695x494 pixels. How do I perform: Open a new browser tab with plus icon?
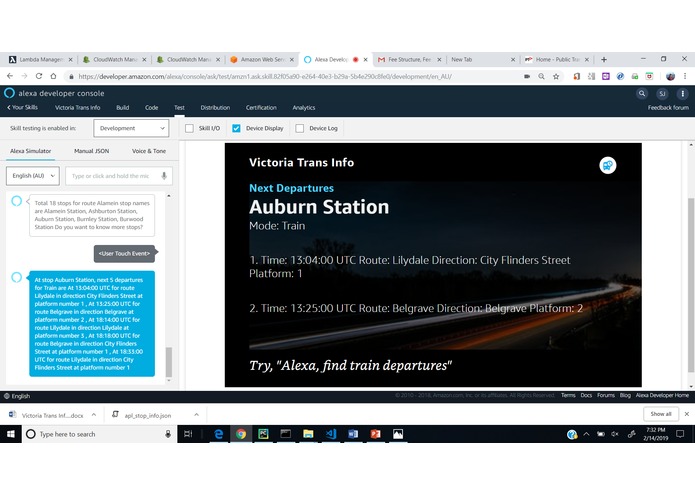point(604,59)
